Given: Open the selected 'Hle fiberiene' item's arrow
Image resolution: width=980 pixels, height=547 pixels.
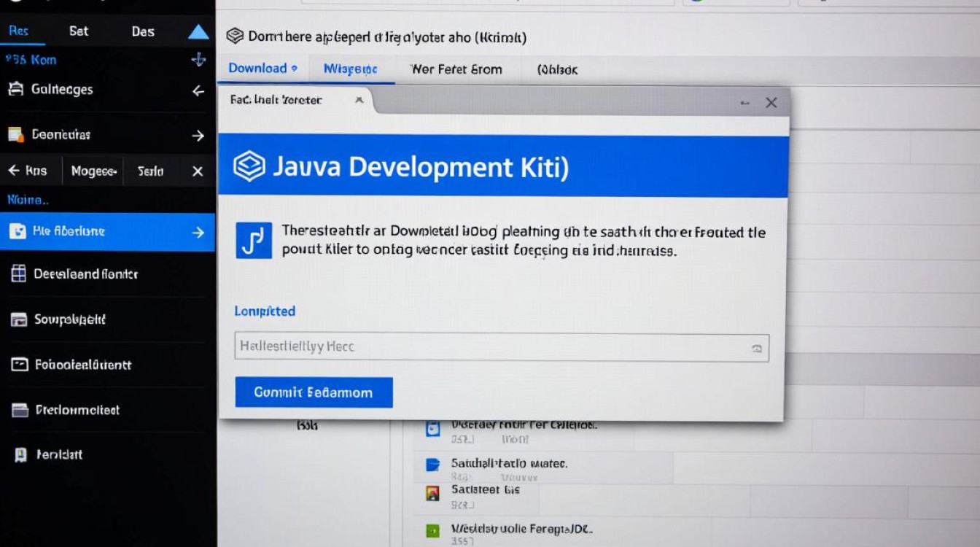Looking at the screenshot, I should tap(198, 232).
